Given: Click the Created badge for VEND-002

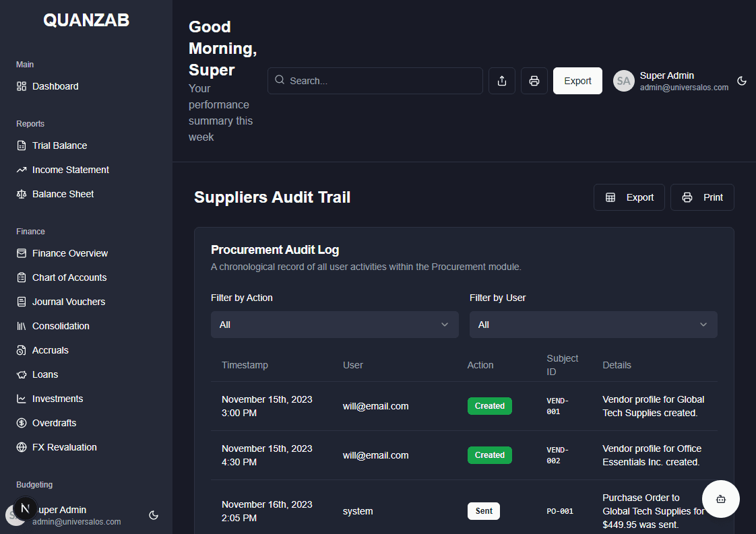Looking at the screenshot, I should pos(490,455).
